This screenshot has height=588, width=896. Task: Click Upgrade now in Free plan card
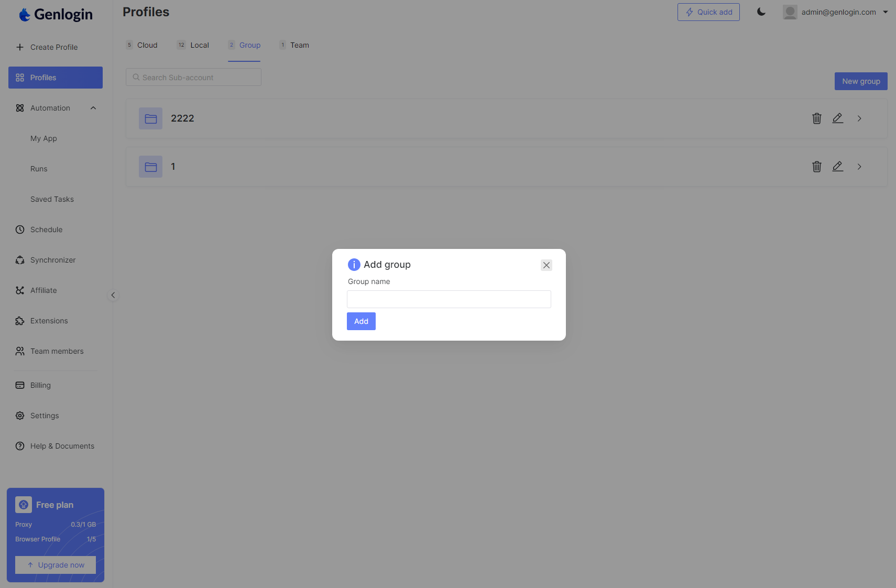coord(56,565)
